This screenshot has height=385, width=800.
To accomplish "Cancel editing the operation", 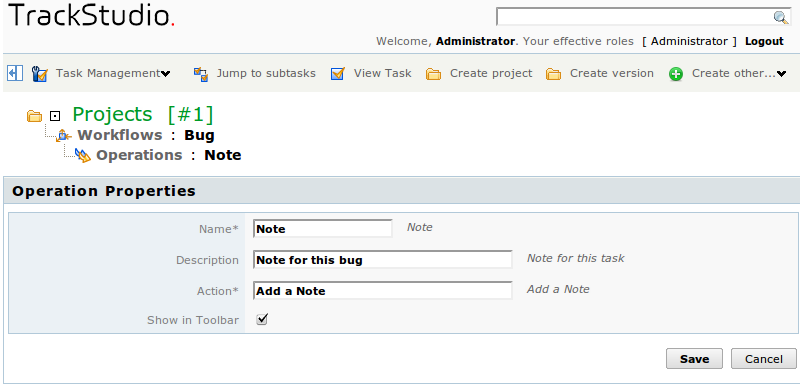I will click(763, 359).
